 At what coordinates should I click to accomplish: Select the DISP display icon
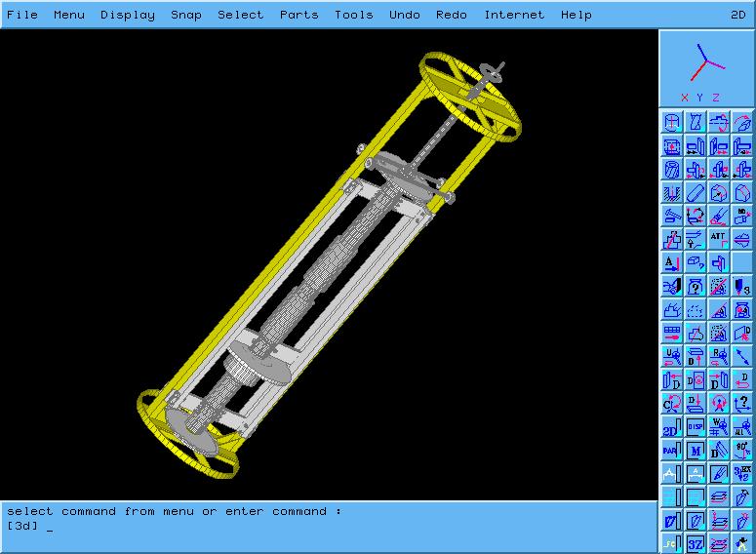point(696,427)
